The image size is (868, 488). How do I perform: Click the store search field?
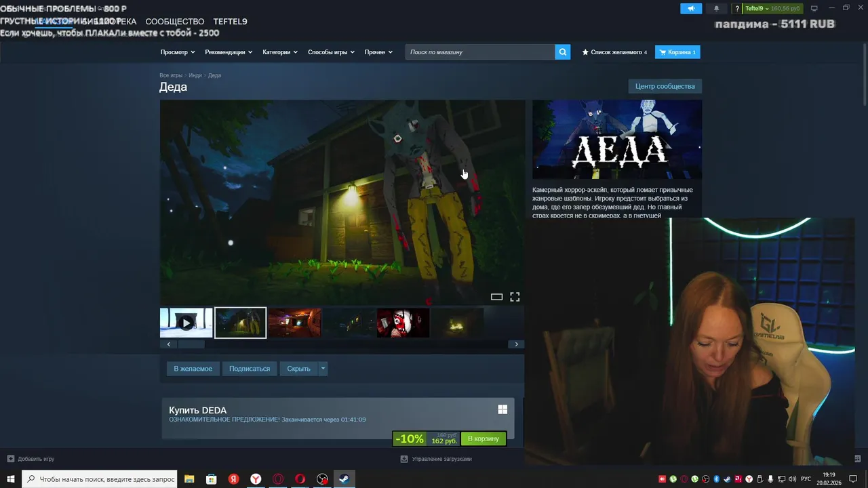point(480,52)
